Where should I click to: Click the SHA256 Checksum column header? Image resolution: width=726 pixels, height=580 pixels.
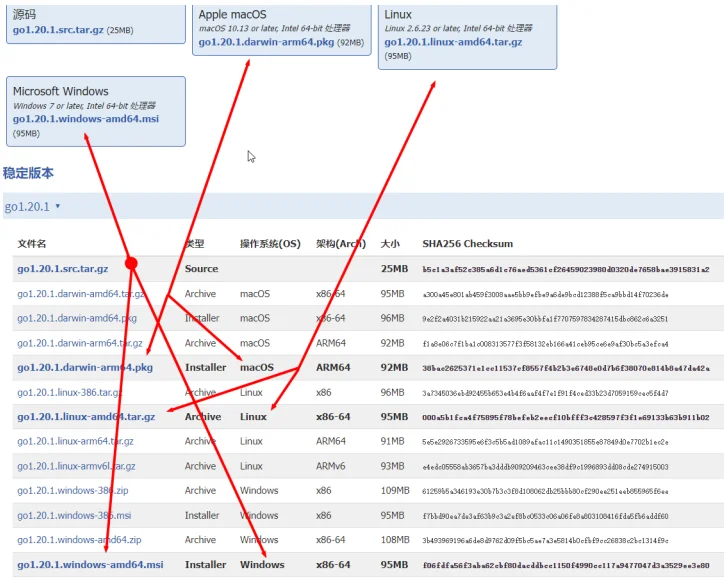(468, 244)
